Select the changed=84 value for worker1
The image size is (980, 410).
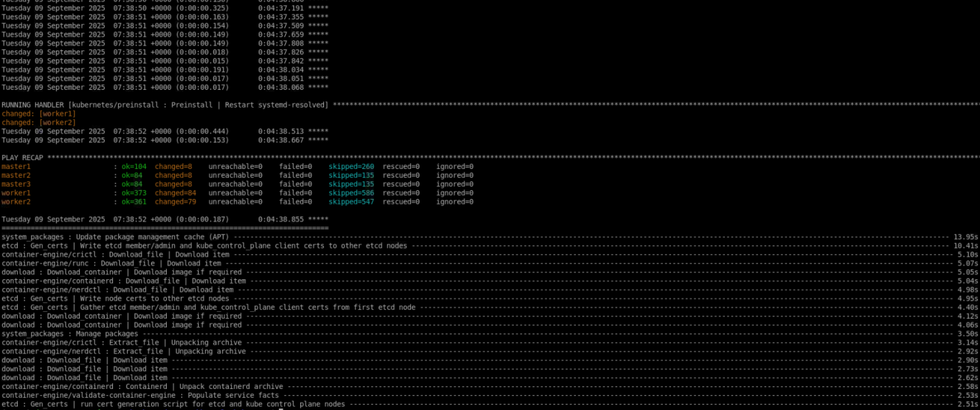click(173, 193)
